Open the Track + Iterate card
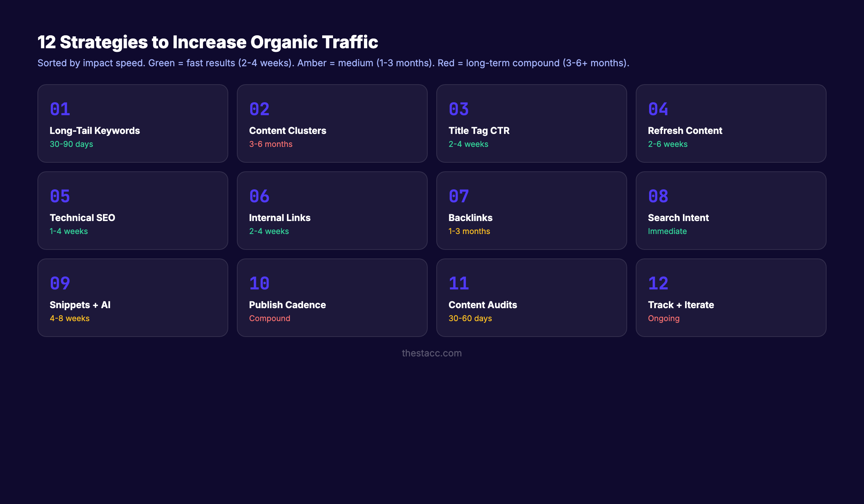This screenshot has height=504, width=864. pos(732,298)
